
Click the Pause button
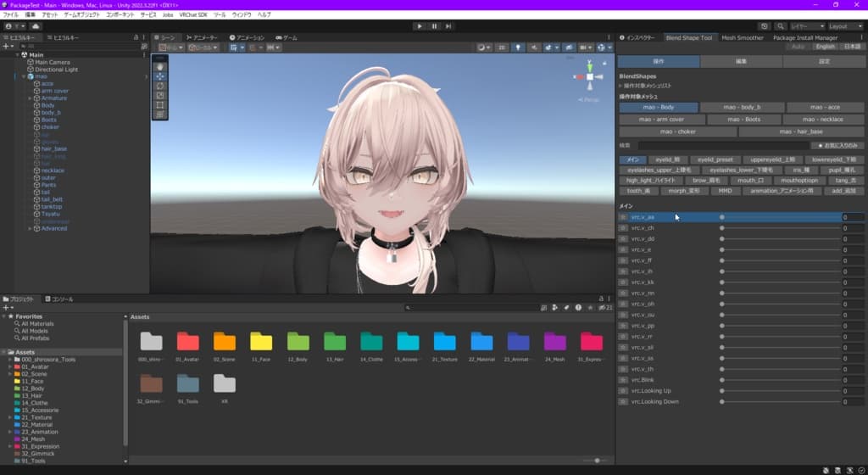coord(434,26)
